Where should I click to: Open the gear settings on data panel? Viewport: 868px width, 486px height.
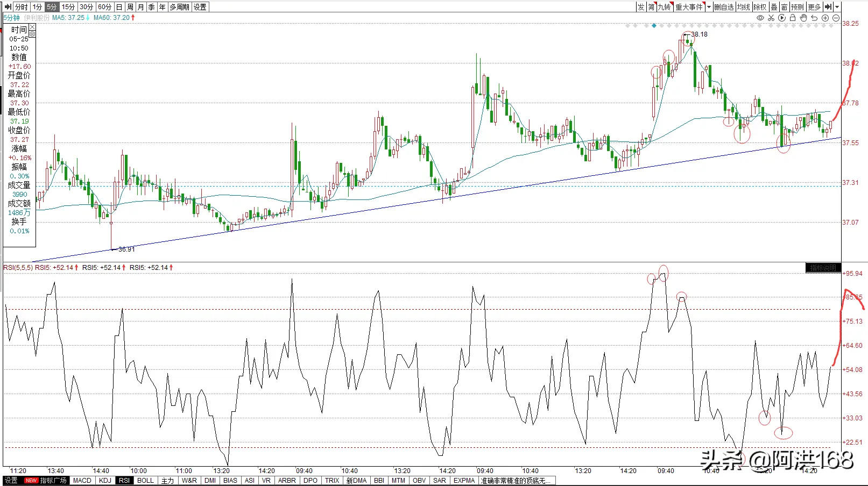[x=32, y=34]
